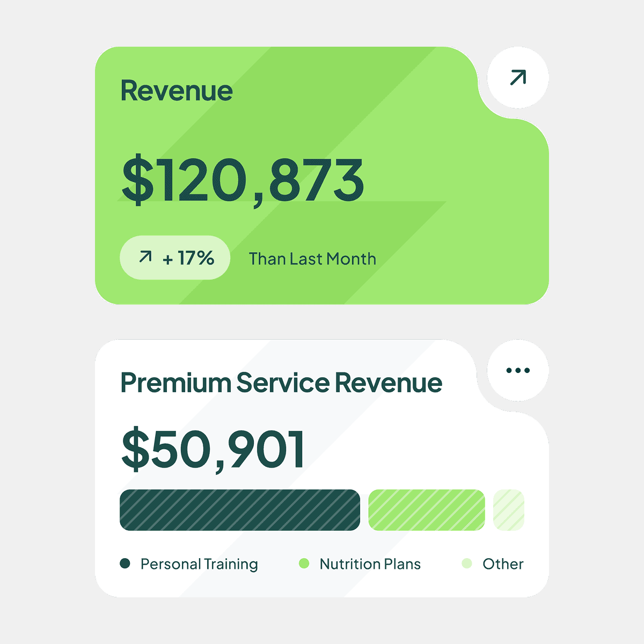Click the Nutrition Plans legend label
Screen dimensions: 644x644
[x=370, y=564]
